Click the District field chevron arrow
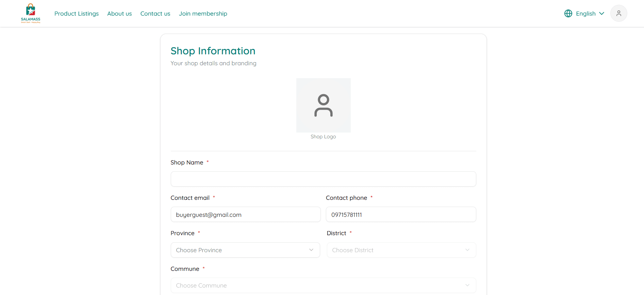This screenshot has height=295, width=644. point(467,250)
